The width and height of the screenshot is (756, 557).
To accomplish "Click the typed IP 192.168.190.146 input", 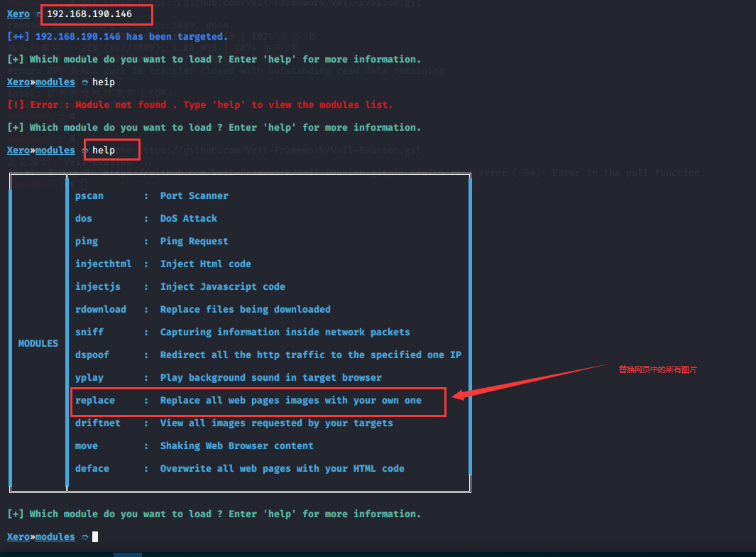I will click(x=89, y=14).
